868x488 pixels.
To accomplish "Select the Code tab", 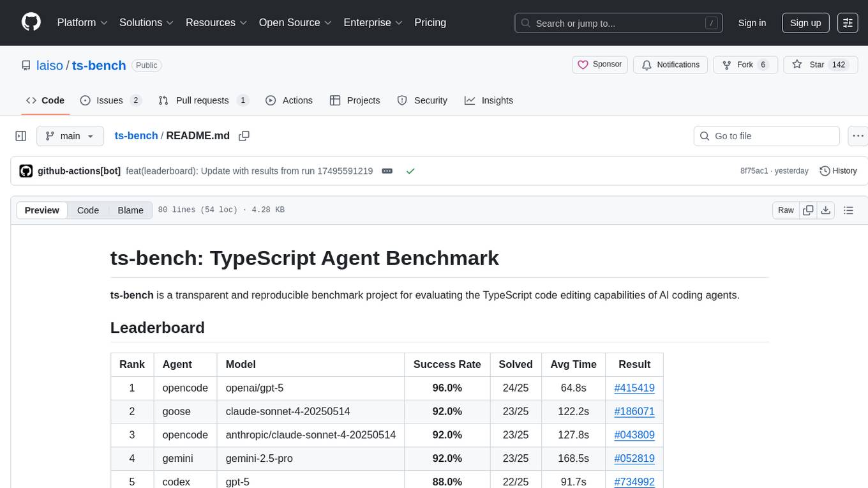I will pyautogui.click(x=45, y=100).
